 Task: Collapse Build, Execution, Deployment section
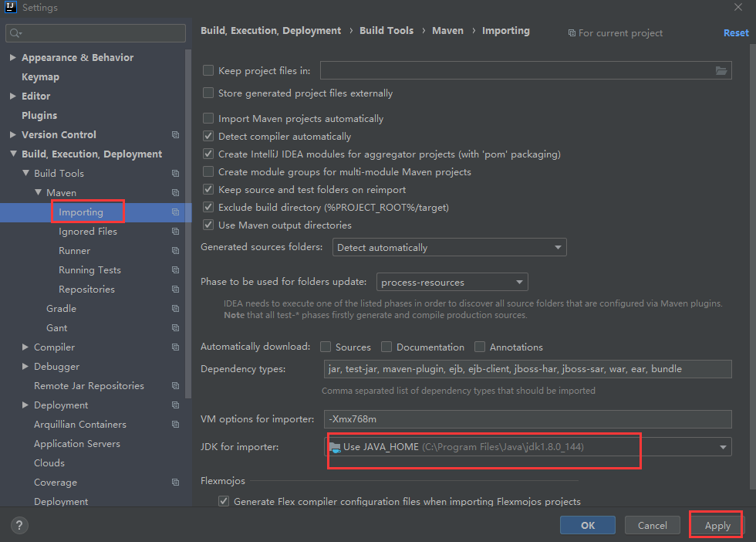point(13,154)
